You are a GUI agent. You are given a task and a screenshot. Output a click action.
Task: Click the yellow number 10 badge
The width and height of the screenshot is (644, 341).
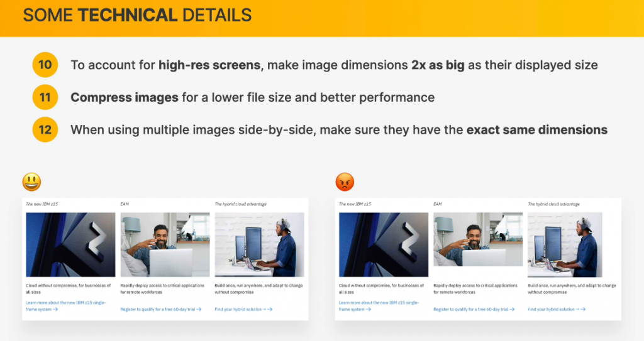45,65
